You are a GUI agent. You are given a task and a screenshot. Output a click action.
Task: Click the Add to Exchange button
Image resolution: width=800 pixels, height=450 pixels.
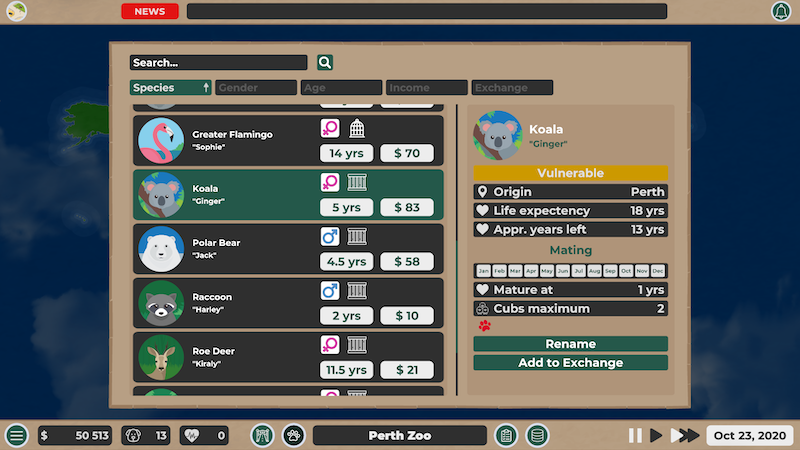[x=570, y=363]
